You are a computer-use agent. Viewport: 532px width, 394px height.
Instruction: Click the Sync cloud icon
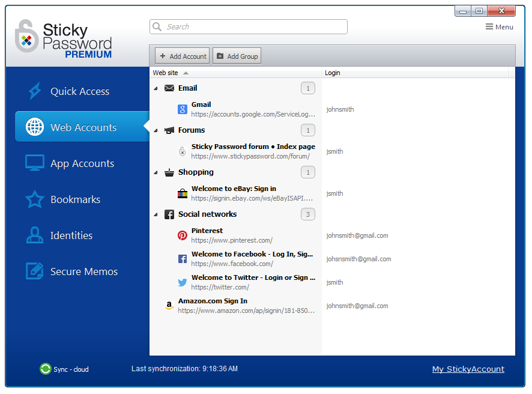(45, 369)
